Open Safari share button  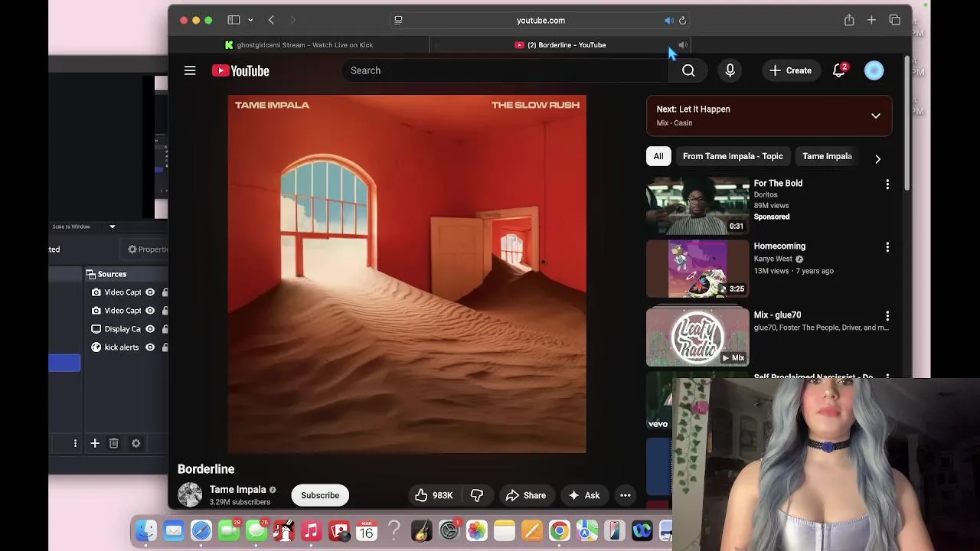849,20
